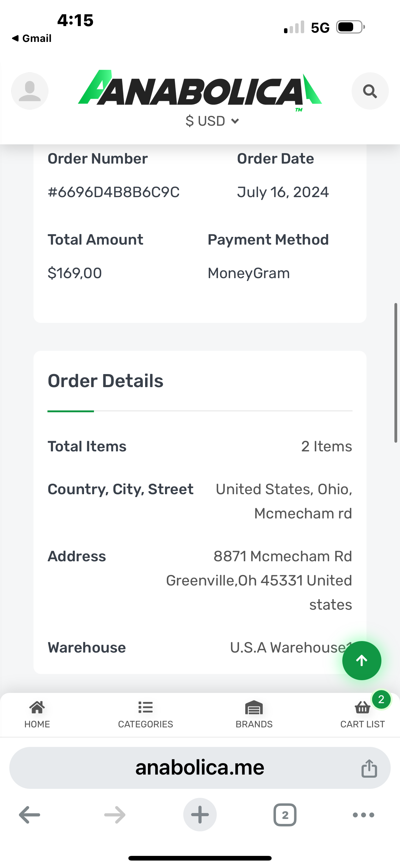Tap the search magnifier icon
Image resolution: width=400 pixels, height=868 pixels.
pos(370,91)
